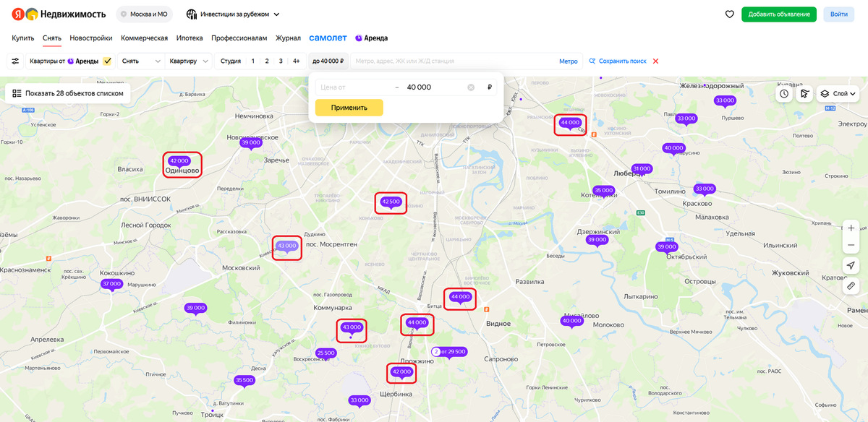Click the Сохранить поиск link
The image size is (868, 422).
coord(624,61)
